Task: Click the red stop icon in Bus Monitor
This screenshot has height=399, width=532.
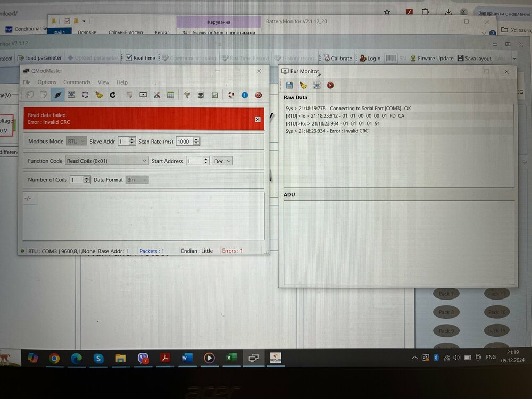Action: tap(330, 85)
